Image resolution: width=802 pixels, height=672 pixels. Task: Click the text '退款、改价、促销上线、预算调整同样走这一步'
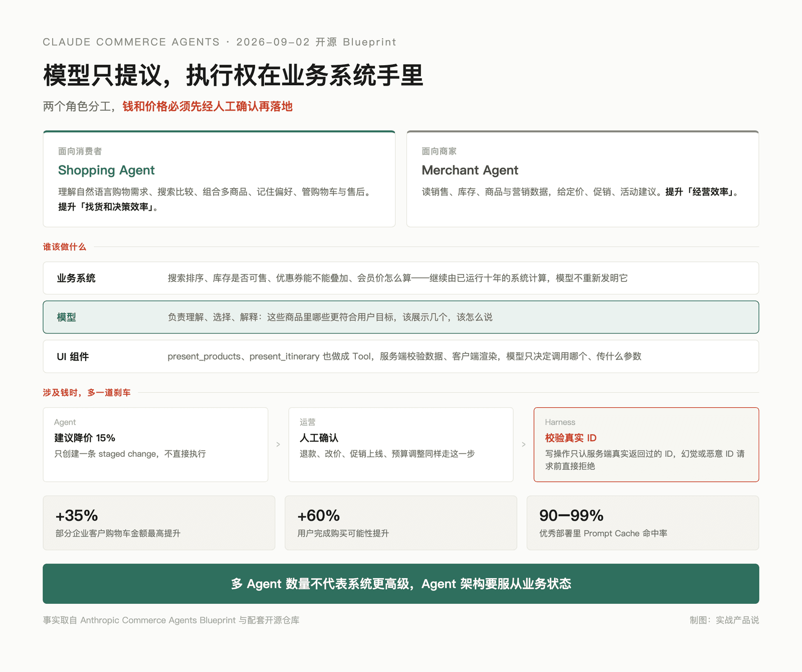pos(387,454)
